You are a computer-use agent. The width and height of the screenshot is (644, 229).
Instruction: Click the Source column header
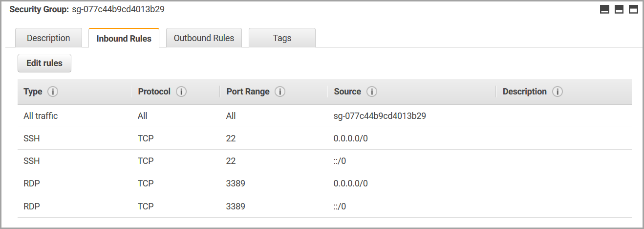click(347, 92)
